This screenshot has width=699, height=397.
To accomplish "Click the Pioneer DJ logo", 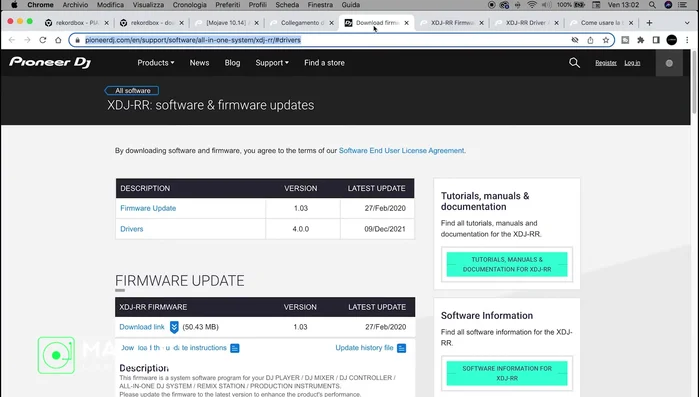I will (50, 62).
